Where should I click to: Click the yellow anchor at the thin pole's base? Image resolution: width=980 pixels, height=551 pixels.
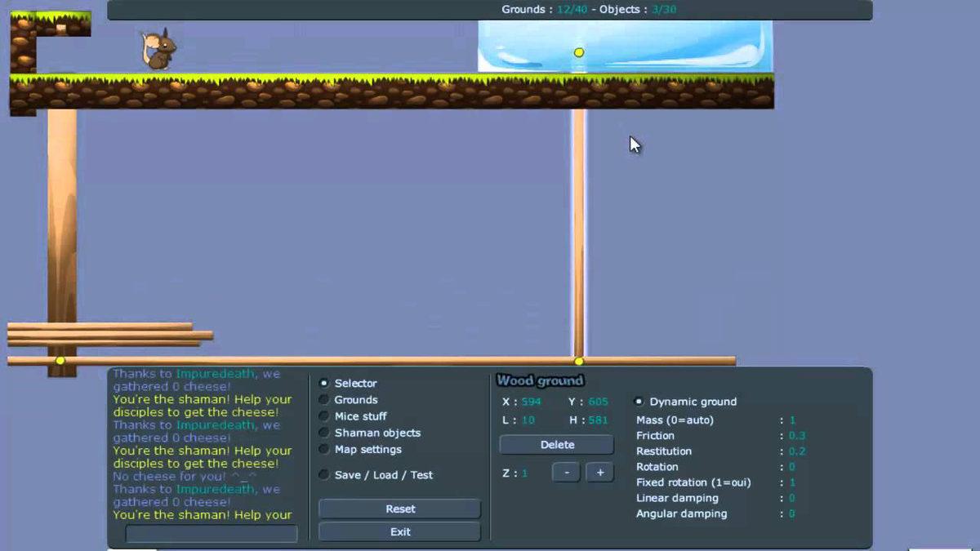click(x=579, y=361)
